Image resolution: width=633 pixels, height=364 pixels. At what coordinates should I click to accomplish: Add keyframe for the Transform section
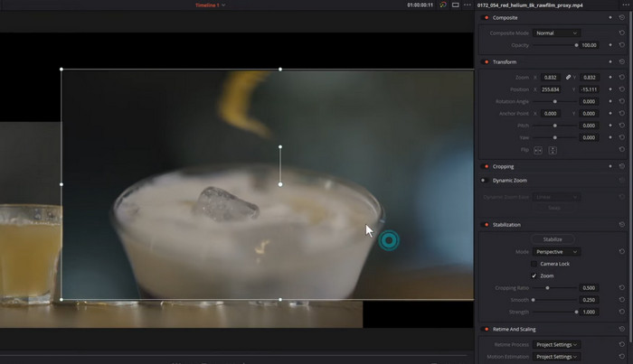610,62
